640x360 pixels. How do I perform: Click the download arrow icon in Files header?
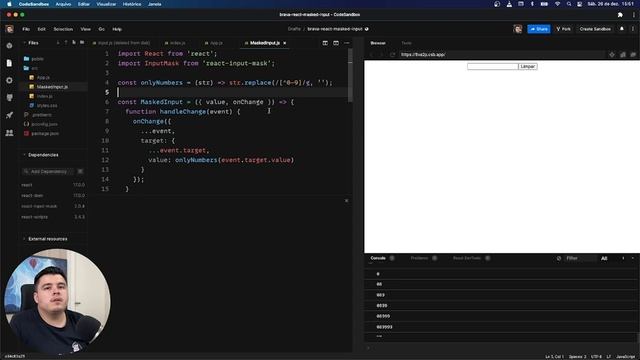pyautogui.click(x=58, y=42)
